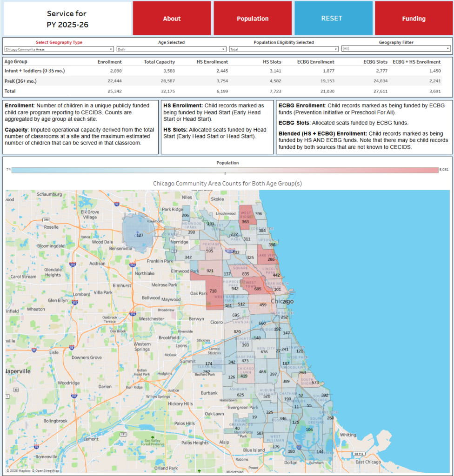The image size is (454, 476).
Task: Select the HS slots value 7,723
Action: (x=275, y=91)
